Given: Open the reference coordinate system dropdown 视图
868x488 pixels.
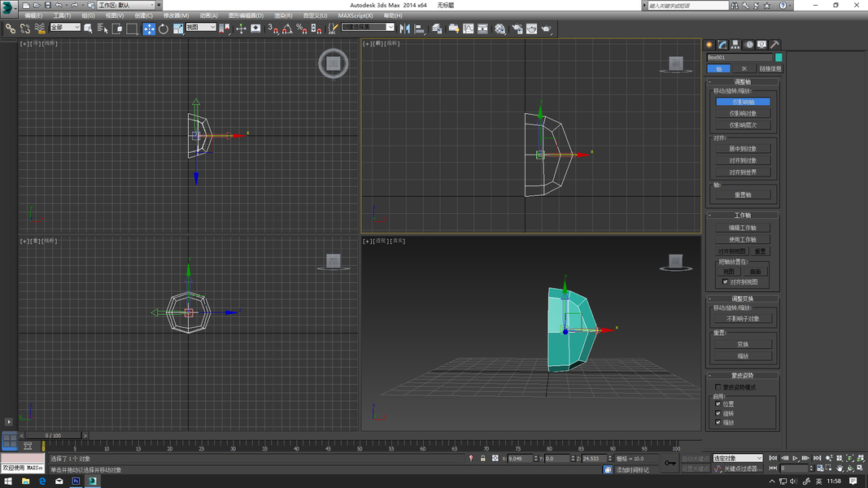Looking at the screenshot, I should [200, 27].
